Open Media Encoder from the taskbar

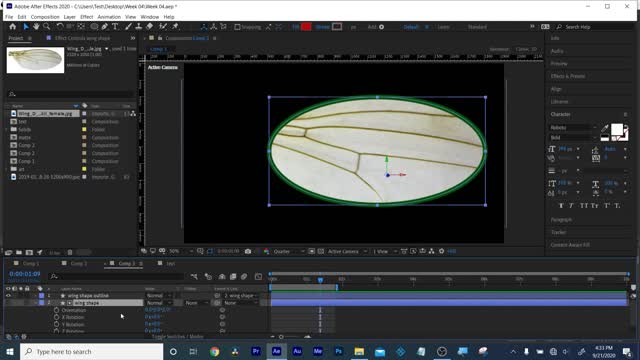point(318,351)
